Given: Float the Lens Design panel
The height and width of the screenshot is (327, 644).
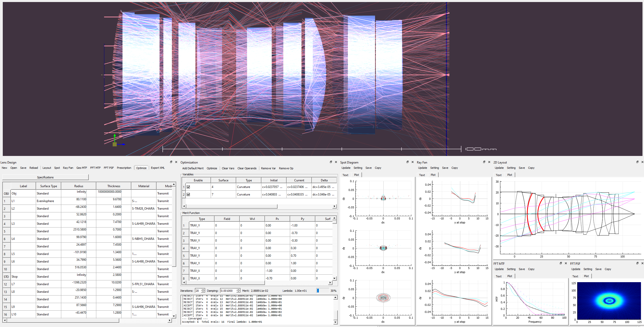Looking at the screenshot, I should (x=171, y=162).
